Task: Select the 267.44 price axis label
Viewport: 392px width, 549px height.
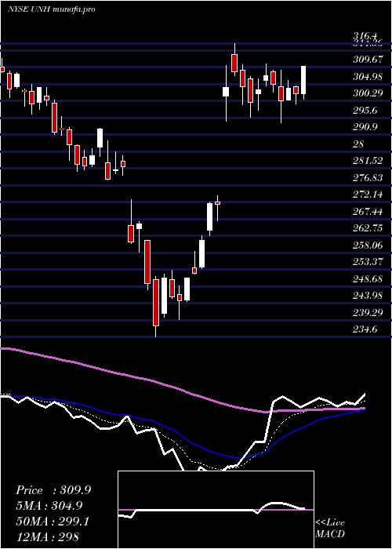Action: [368, 212]
